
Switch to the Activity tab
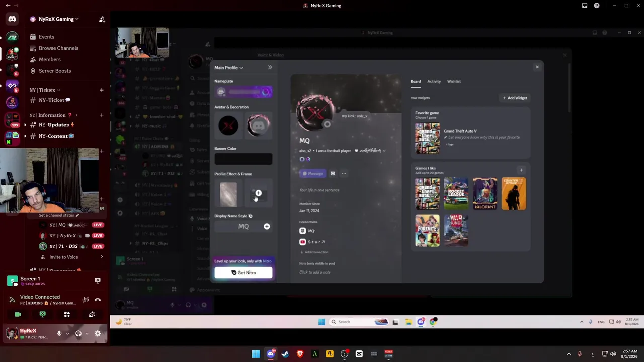434,81
